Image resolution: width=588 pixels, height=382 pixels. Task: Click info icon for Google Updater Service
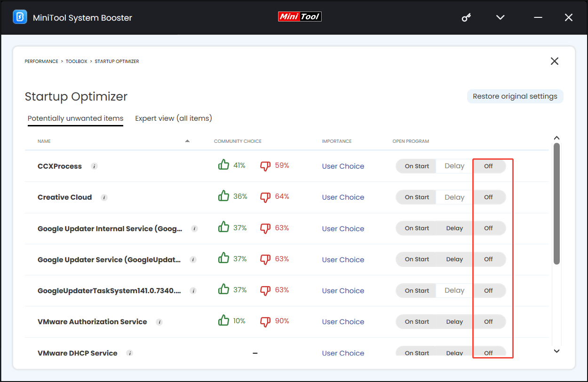click(x=193, y=260)
